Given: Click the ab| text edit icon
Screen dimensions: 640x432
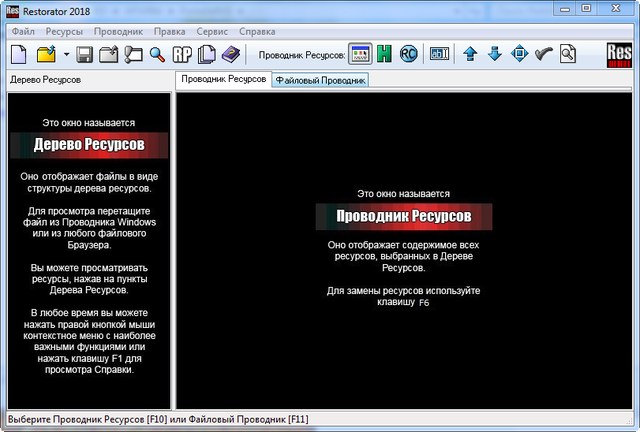Looking at the screenshot, I should coord(440,54).
